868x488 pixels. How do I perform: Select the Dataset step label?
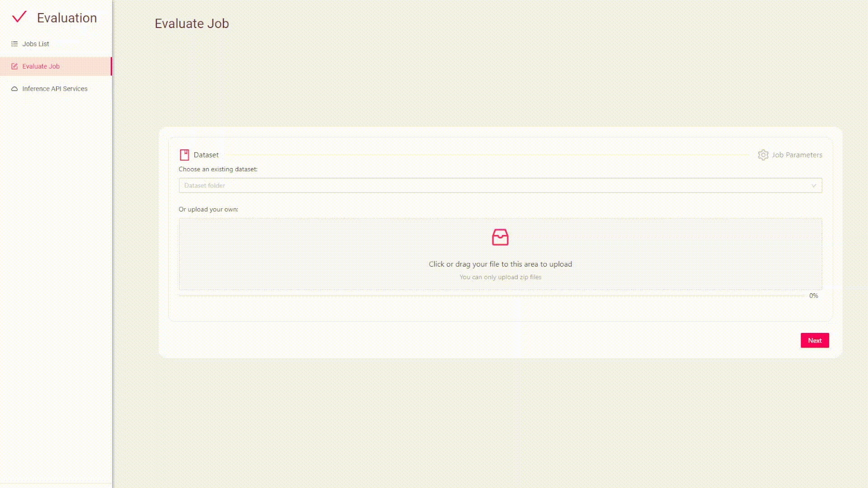click(x=206, y=155)
